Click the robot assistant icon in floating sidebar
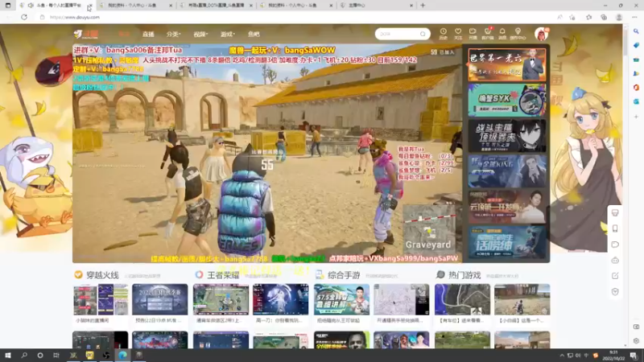Viewport: 644px width, 362px height. click(615, 260)
